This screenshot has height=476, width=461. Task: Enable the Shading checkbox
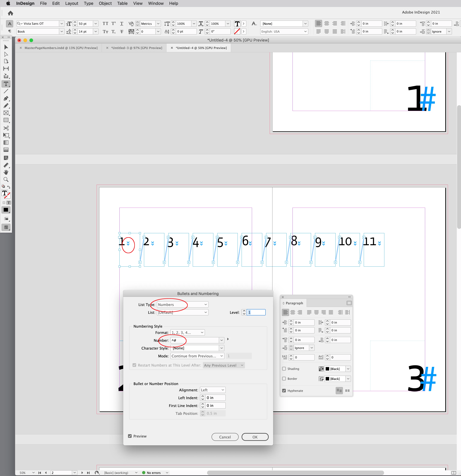[284, 369]
